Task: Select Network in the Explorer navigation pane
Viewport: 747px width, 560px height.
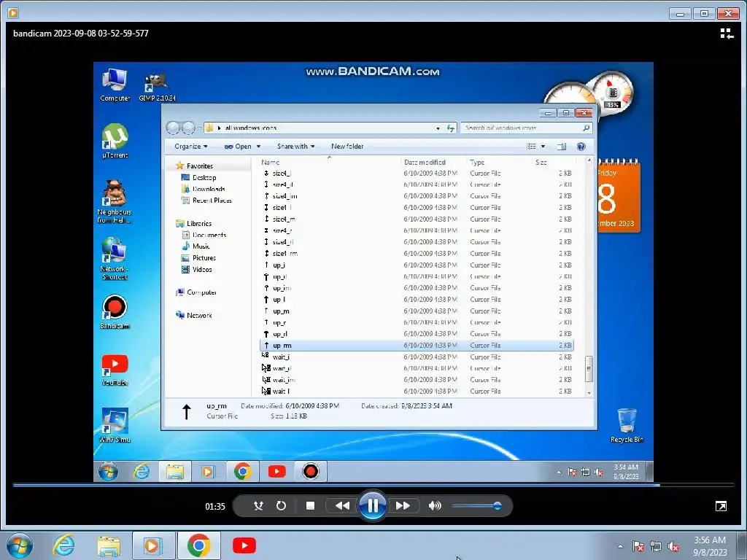Action: point(194,315)
